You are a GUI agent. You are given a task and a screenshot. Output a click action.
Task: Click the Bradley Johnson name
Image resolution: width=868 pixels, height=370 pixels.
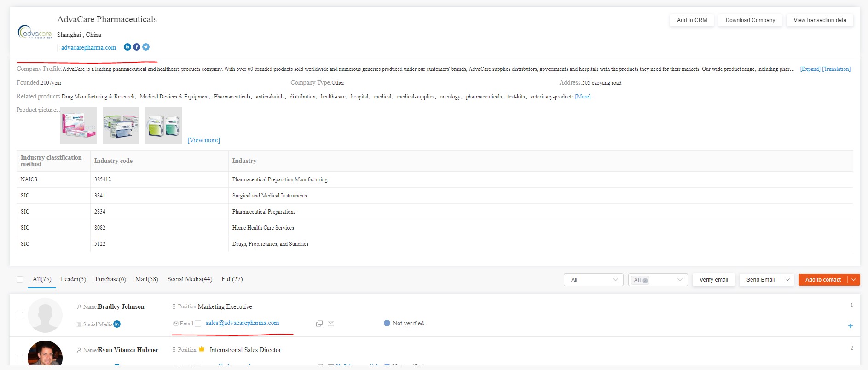121,306
